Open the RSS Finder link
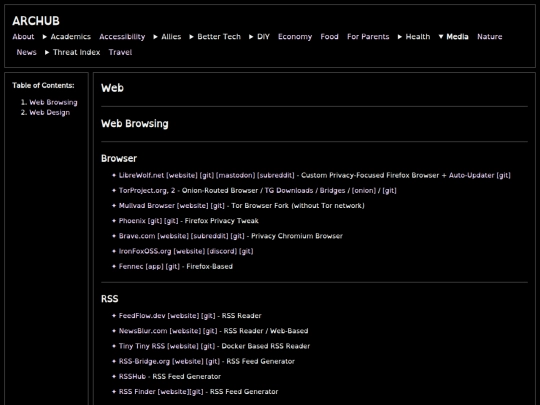The height and width of the screenshot is (405, 540). click(x=137, y=392)
